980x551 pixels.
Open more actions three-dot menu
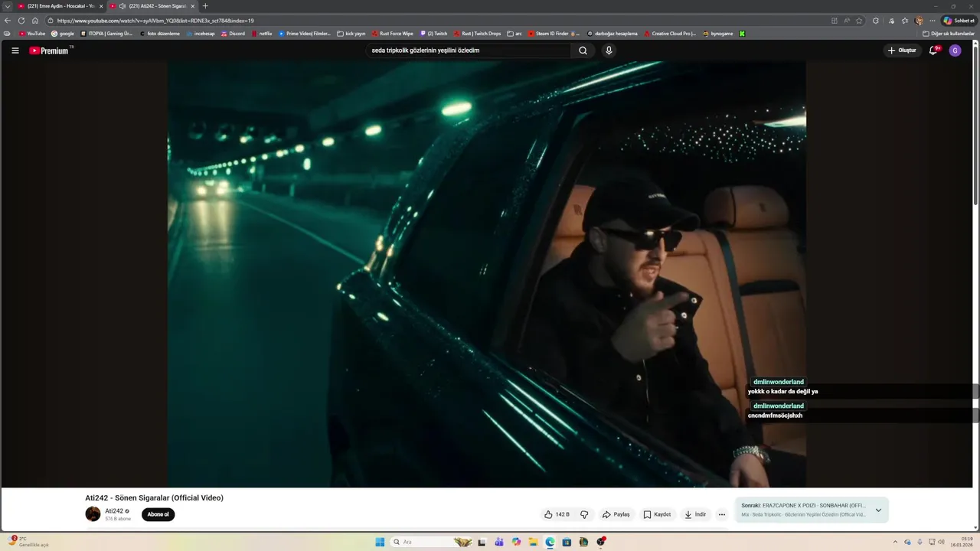(x=721, y=514)
